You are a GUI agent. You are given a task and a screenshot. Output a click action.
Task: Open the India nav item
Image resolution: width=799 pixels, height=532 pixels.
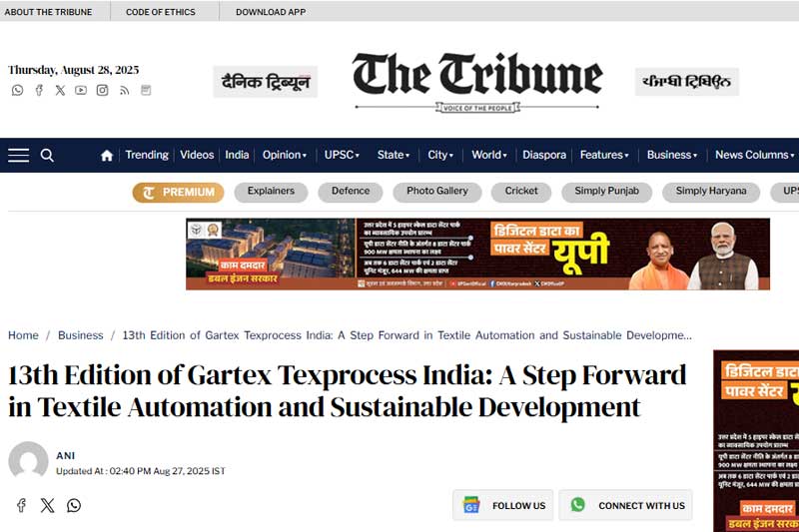pyautogui.click(x=237, y=155)
